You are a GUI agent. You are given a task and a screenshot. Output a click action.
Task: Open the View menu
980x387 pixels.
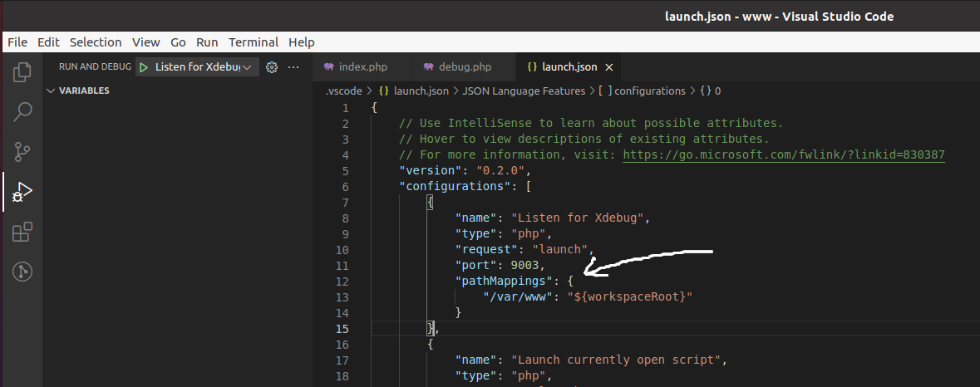[x=145, y=42]
